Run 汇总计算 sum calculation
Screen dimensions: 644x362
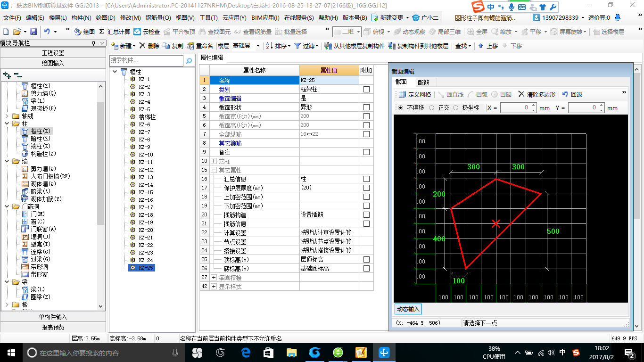[x=115, y=32]
